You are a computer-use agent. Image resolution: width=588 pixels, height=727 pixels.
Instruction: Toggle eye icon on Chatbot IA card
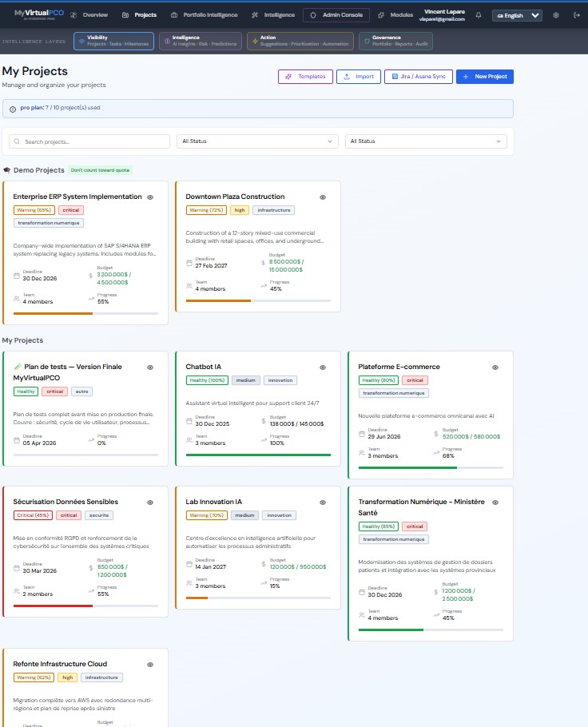pyautogui.click(x=323, y=367)
